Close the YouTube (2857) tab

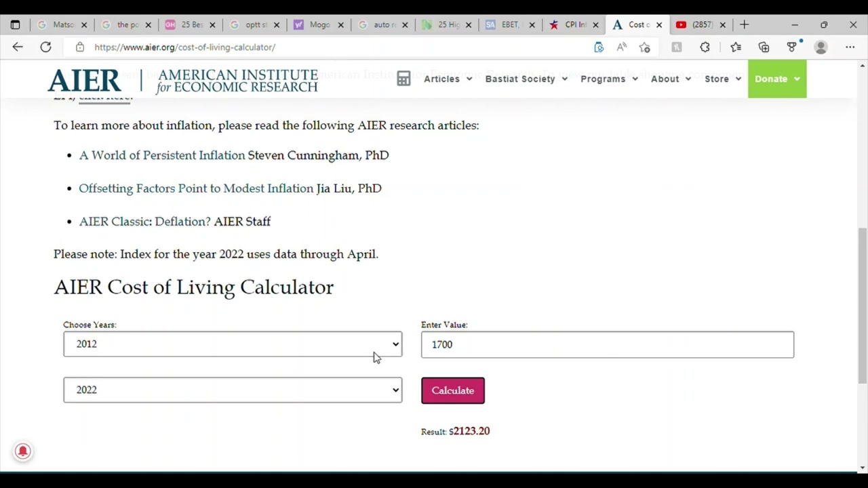[x=723, y=25]
